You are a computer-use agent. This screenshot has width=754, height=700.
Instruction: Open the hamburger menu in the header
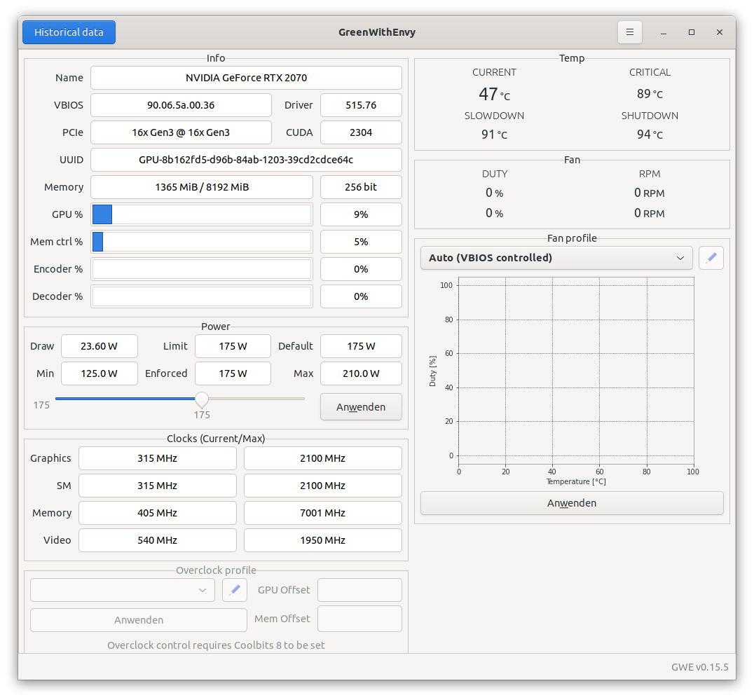629,32
